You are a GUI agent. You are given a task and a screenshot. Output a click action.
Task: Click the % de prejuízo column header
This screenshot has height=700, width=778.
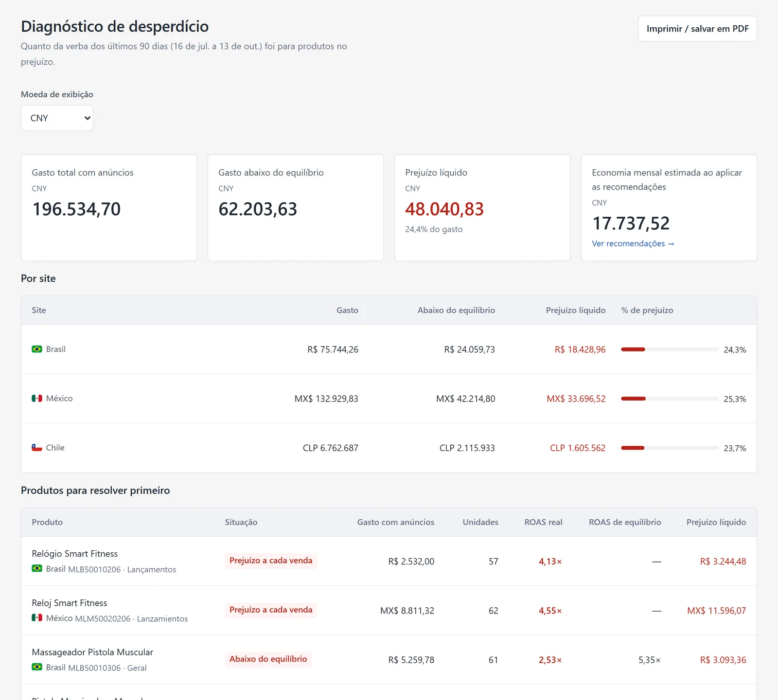[x=647, y=310]
